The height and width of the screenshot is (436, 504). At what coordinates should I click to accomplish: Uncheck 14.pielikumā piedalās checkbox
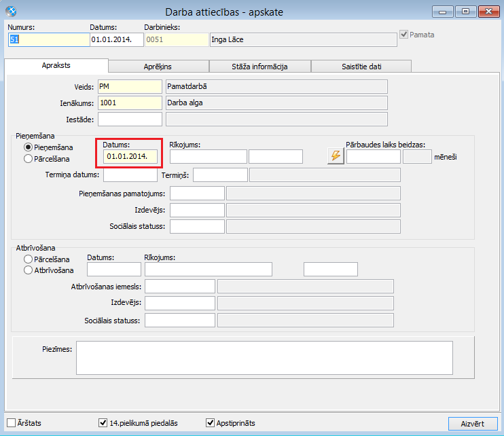click(103, 423)
